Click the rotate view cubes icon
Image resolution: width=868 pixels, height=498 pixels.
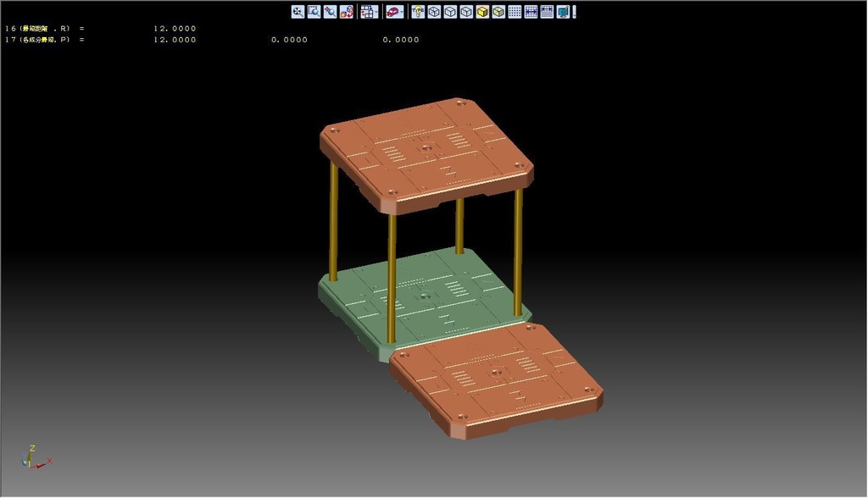[x=347, y=12]
